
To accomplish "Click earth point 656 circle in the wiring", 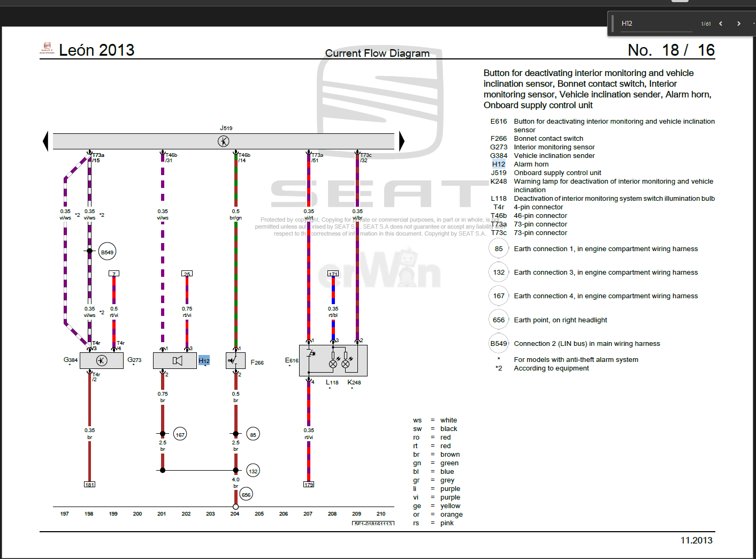I will pos(246,495).
